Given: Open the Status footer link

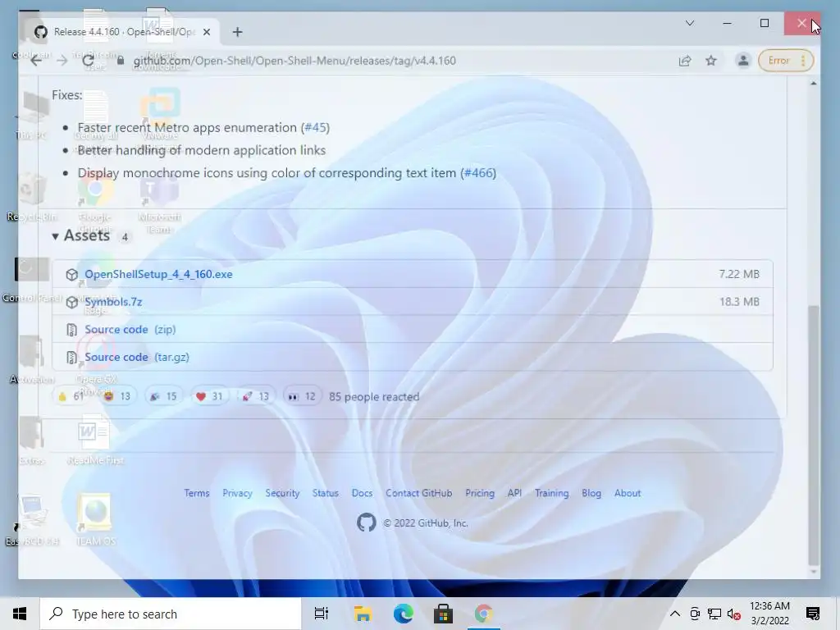Looking at the screenshot, I should tap(325, 493).
